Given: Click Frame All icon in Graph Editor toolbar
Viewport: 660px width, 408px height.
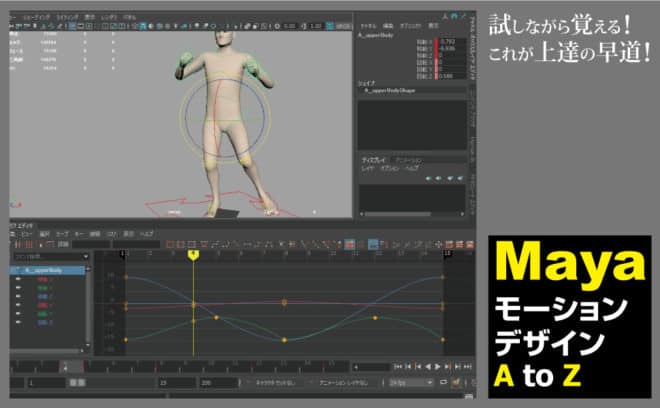Looking at the screenshot, I should click(170, 244).
